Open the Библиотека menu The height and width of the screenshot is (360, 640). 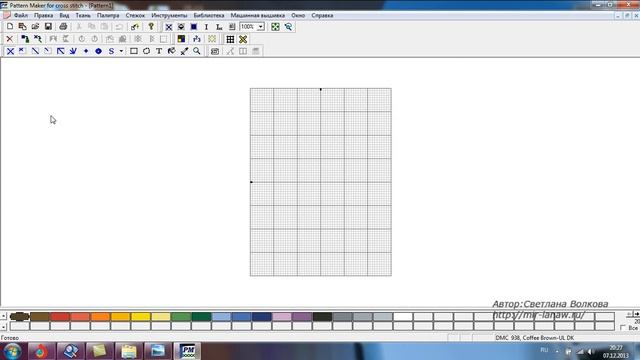(x=209, y=16)
